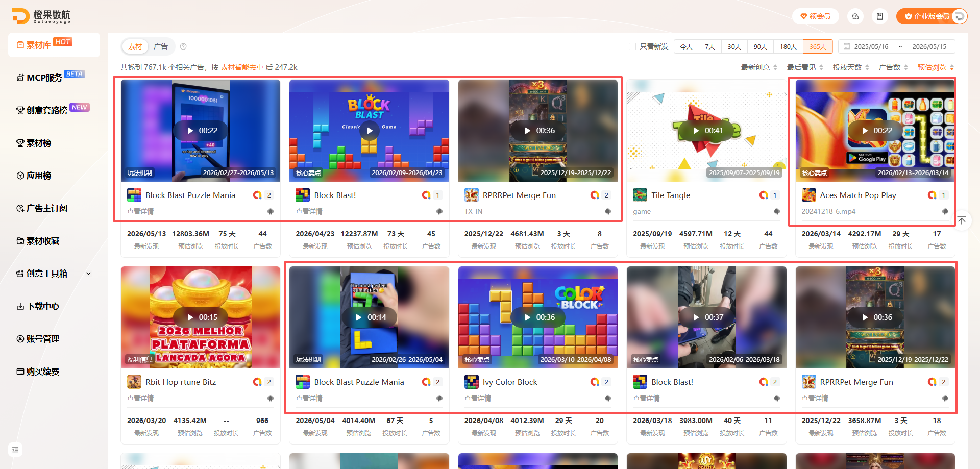Click the 领会员 button
The height and width of the screenshot is (469, 980).
tap(816, 16)
